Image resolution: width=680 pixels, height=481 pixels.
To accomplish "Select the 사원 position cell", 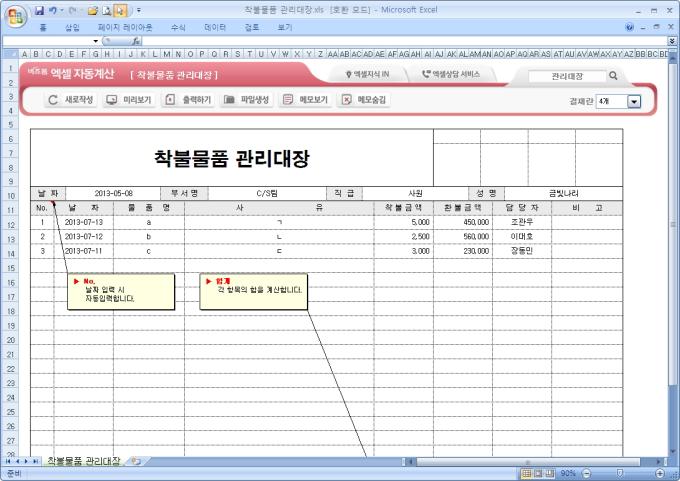I will (x=415, y=193).
